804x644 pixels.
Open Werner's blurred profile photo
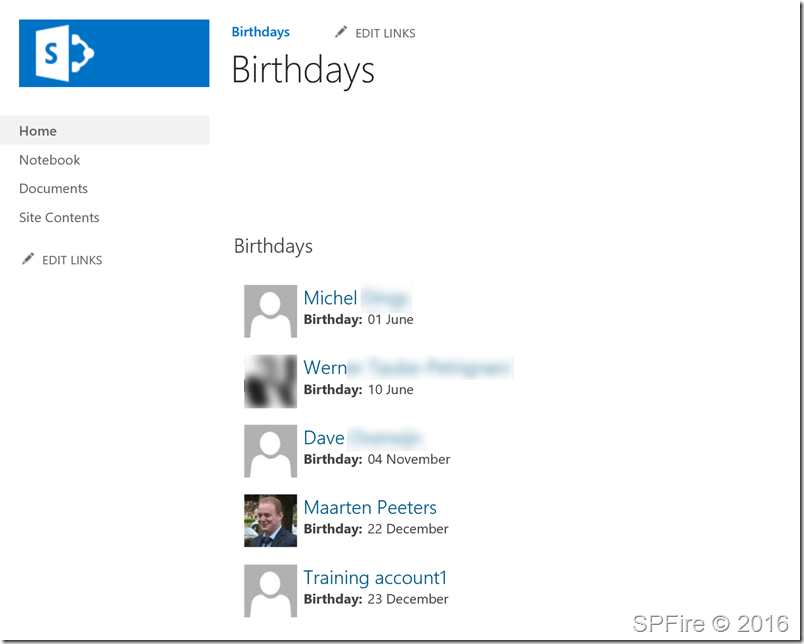click(270, 381)
